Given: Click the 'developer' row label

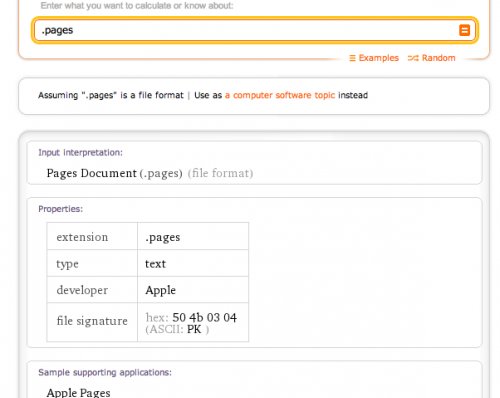Looking at the screenshot, I should tap(82, 290).
